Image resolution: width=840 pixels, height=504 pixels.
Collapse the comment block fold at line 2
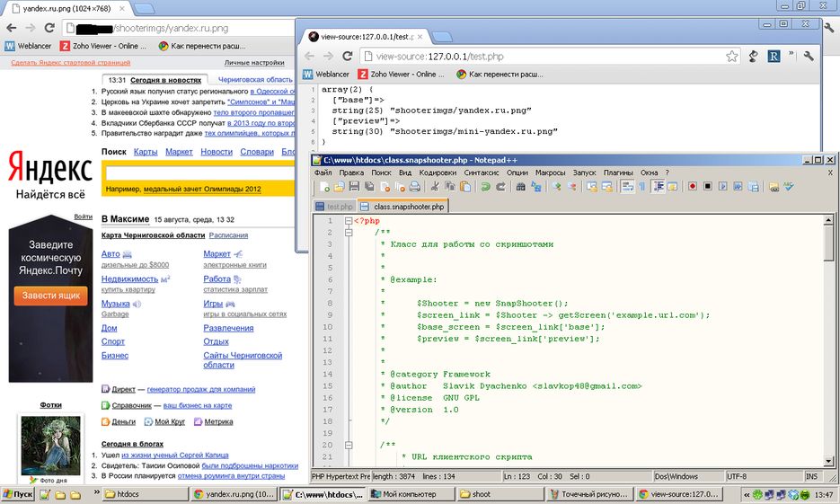coord(348,233)
